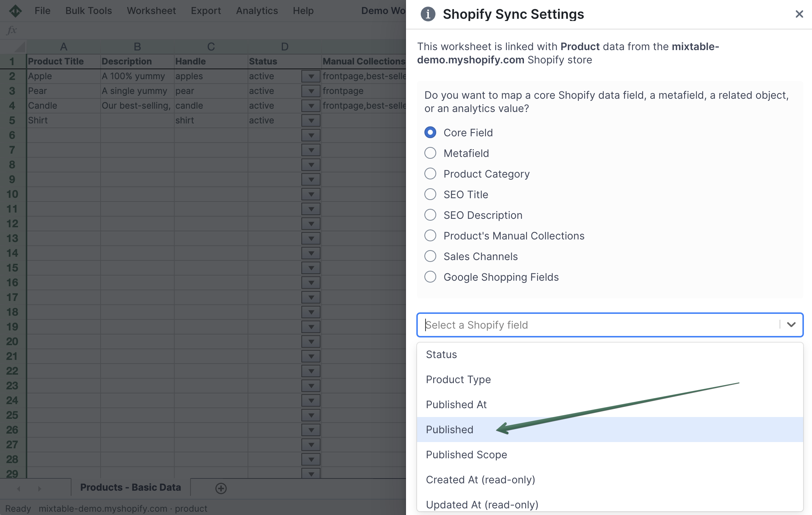
Task: Collapse the Select a Shopify field chevron
Action: (791, 325)
